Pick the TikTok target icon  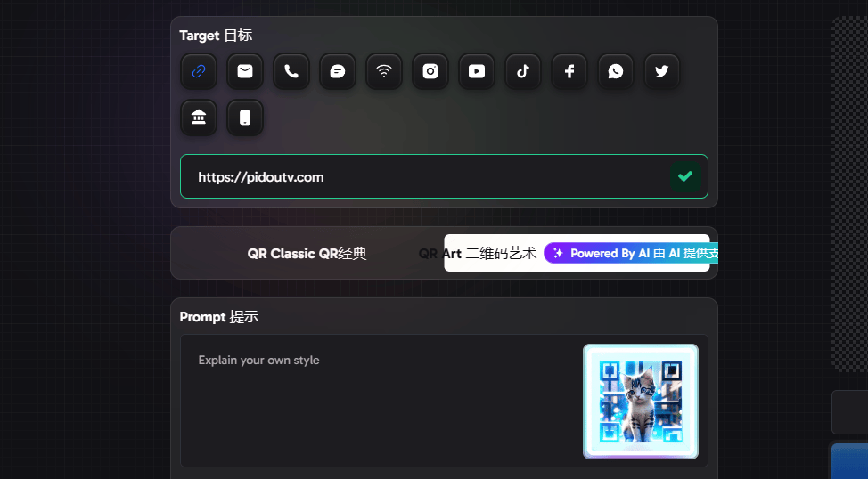[523, 71]
